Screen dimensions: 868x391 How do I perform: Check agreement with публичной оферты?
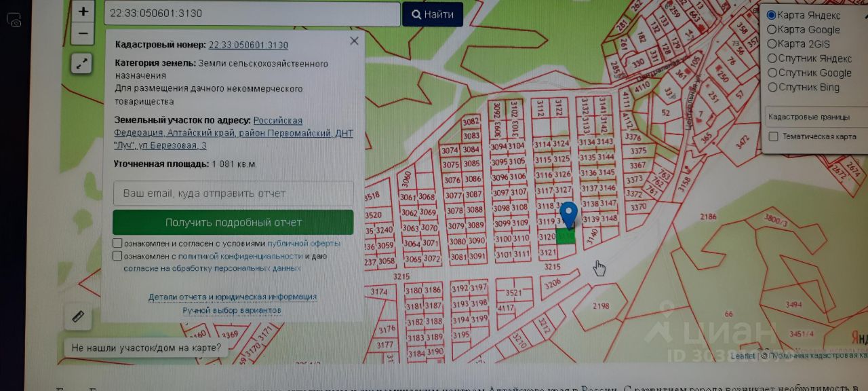pos(118,243)
